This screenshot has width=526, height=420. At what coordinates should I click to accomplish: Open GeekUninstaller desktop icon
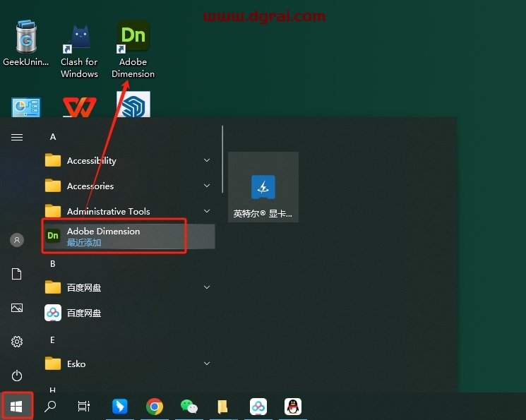point(25,46)
